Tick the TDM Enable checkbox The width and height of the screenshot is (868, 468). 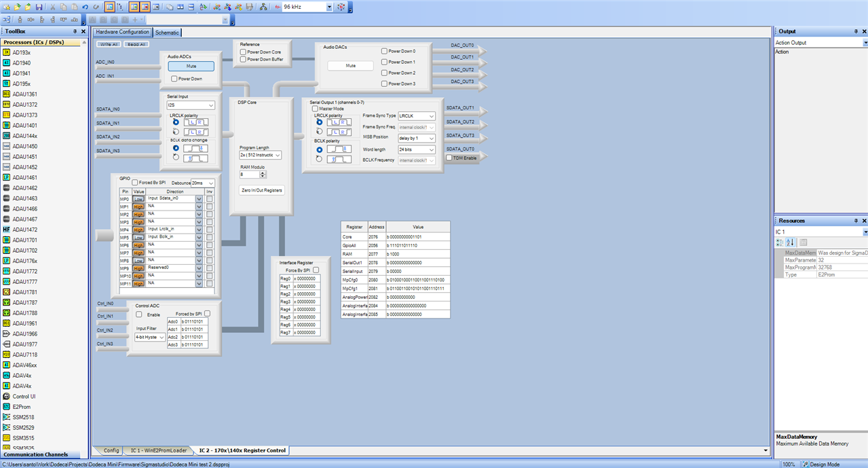[449, 158]
